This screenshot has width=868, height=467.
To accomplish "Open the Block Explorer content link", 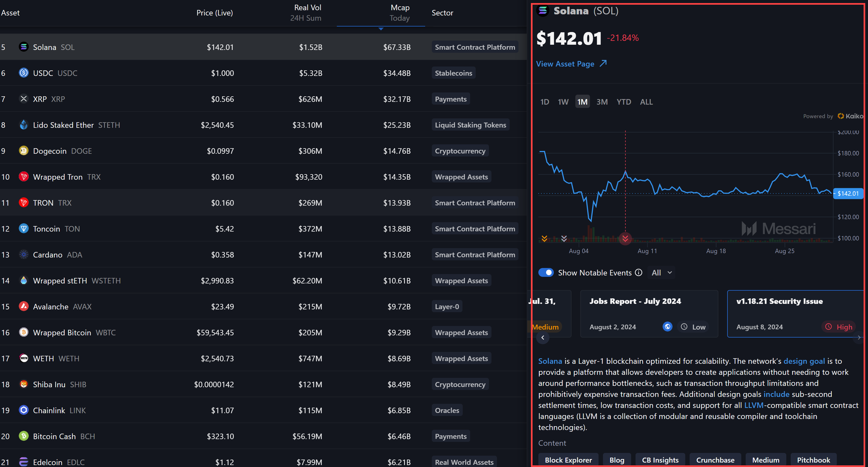I will point(568,460).
